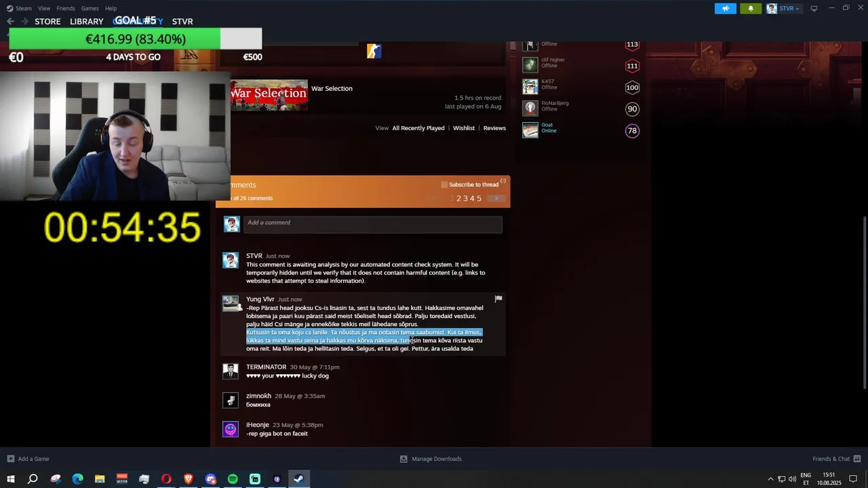868x488 pixels.
Task: Launch Microsoft Edge from taskbar
Action: [x=77, y=479]
